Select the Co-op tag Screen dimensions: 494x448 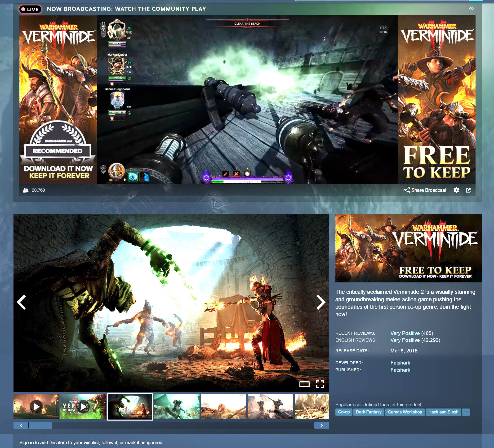coord(343,412)
